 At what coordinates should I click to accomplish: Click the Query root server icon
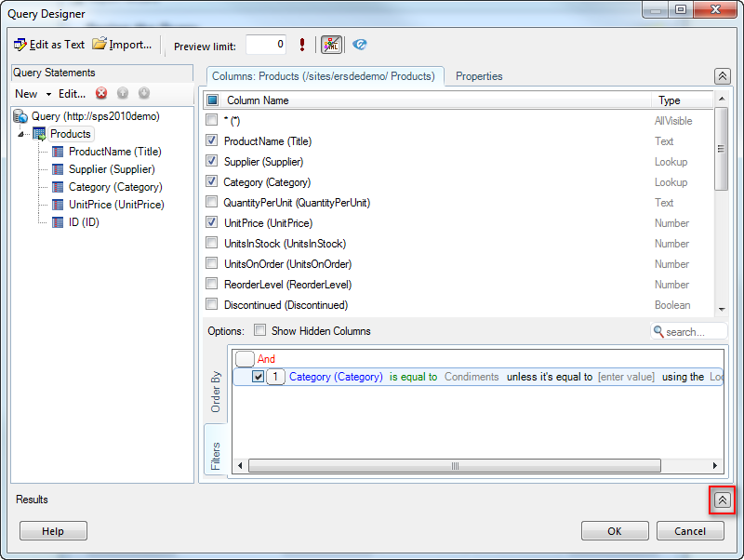(20, 116)
